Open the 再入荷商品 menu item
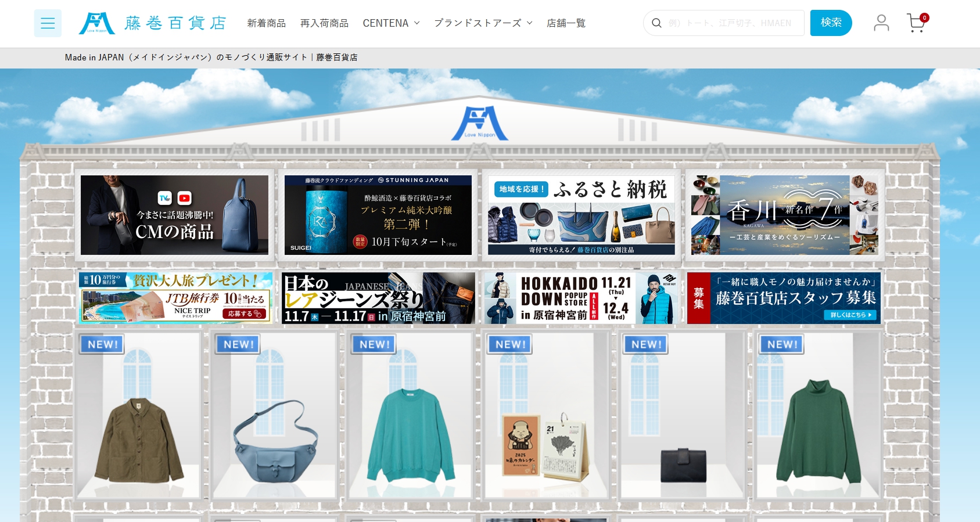 coord(324,23)
